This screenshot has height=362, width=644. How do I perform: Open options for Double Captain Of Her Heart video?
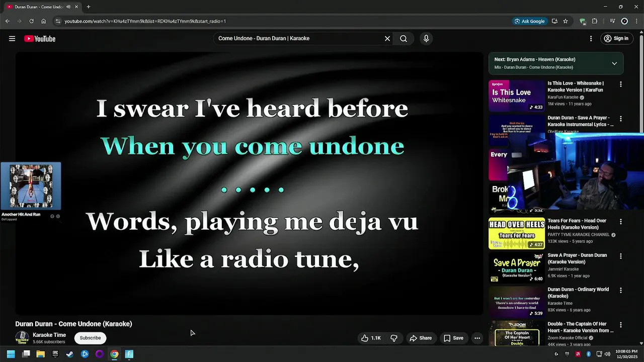pyautogui.click(x=621, y=325)
